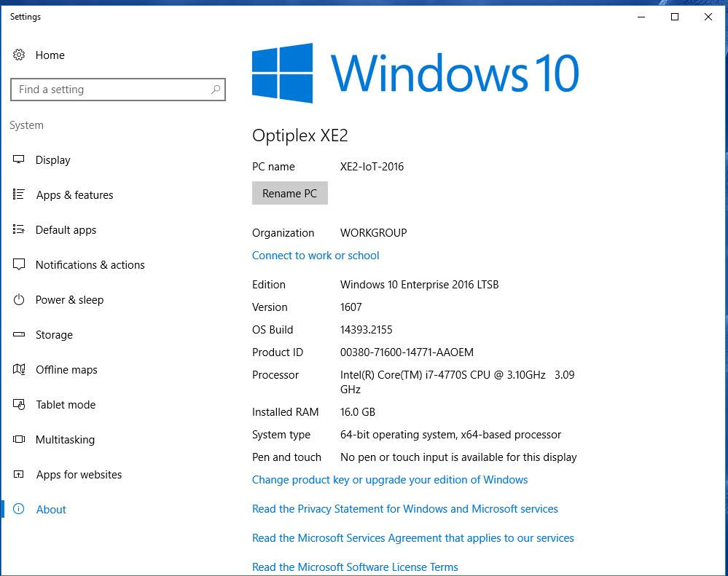Click the search magnifier icon
Image resolution: width=728 pixels, height=576 pixels.
coord(216,89)
